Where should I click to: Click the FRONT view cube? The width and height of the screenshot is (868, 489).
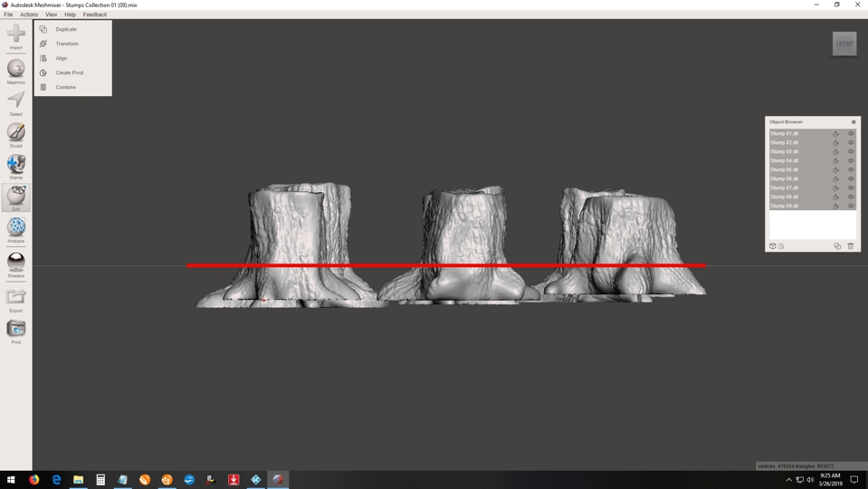pos(844,43)
